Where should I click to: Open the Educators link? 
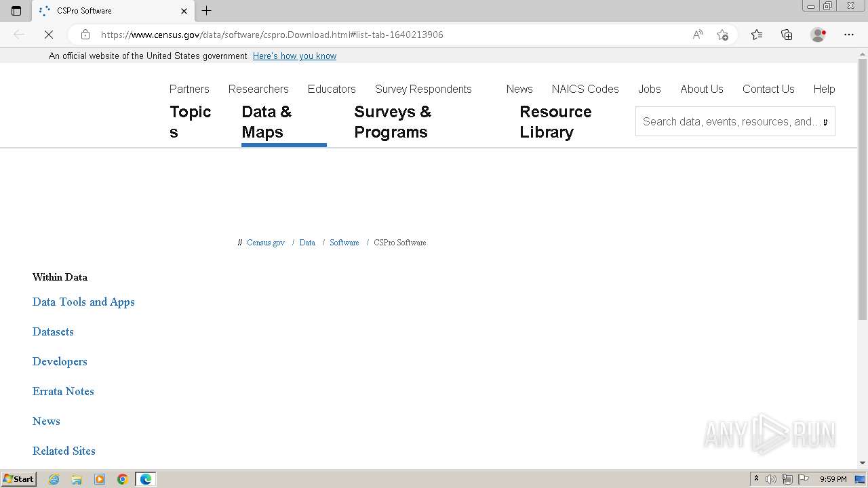click(332, 89)
